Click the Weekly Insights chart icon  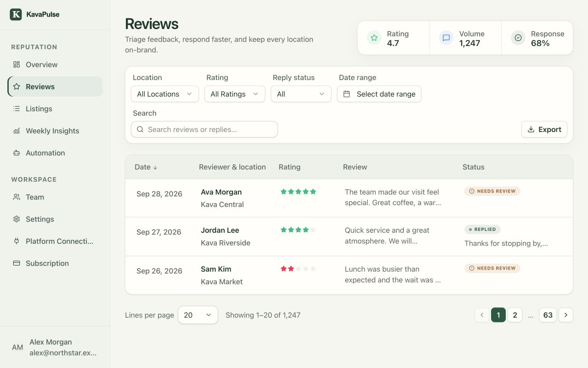tap(17, 131)
